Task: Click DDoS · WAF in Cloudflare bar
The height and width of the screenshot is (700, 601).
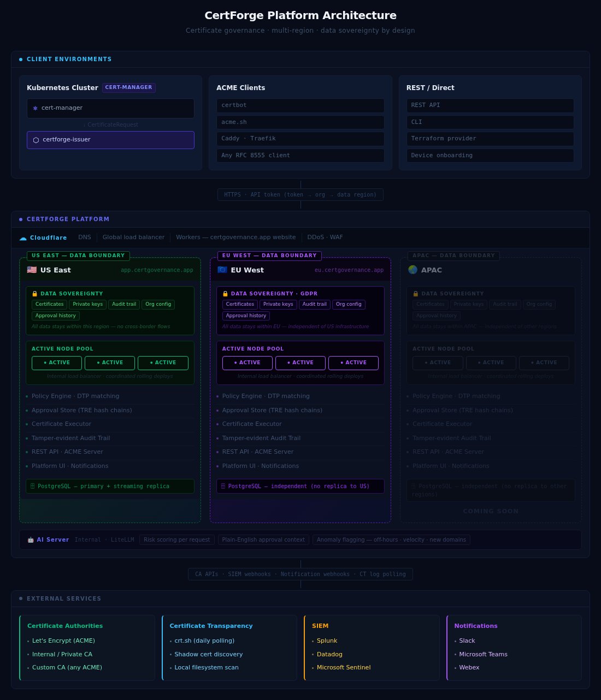Action: pos(325,238)
